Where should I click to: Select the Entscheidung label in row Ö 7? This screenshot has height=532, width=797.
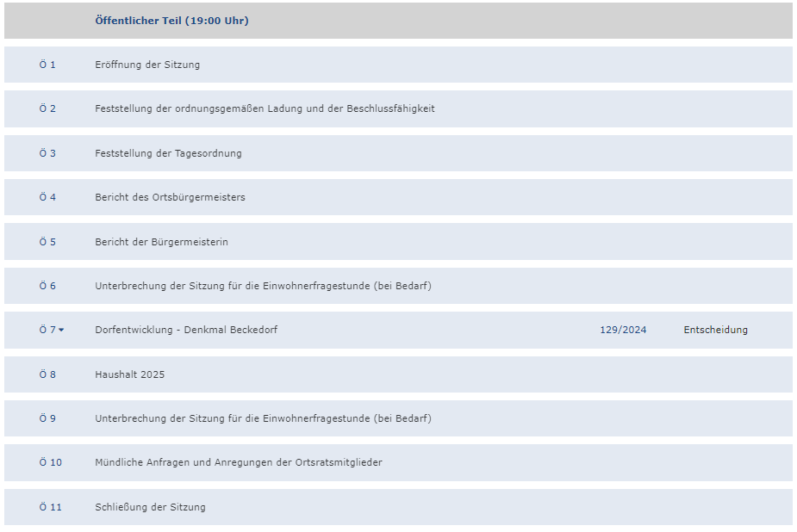[x=715, y=330]
